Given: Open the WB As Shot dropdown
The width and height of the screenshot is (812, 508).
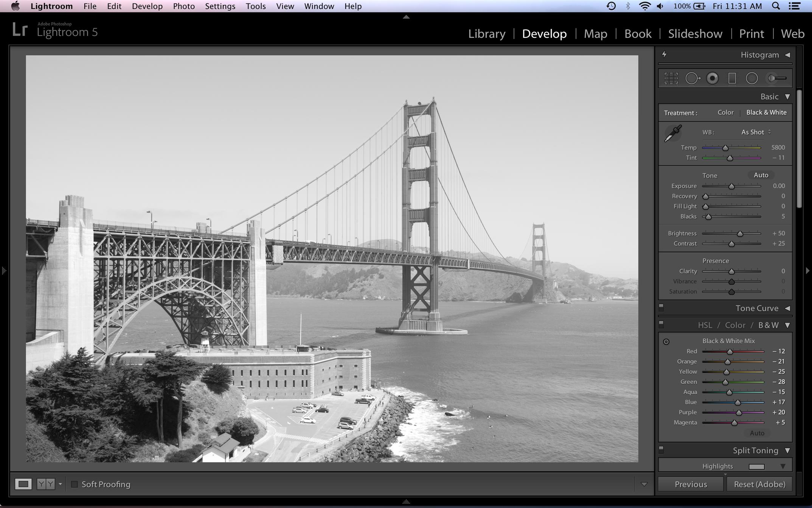Looking at the screenshot, I should (x=756, y=132).
